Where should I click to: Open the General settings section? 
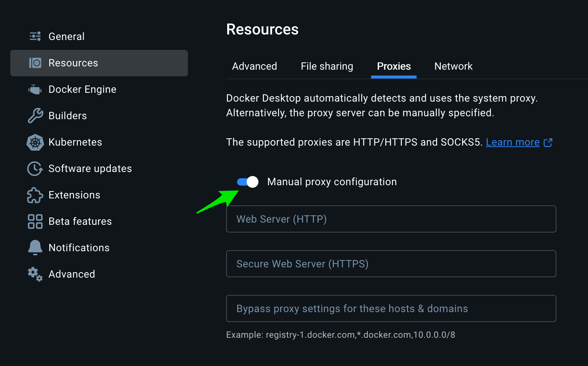99,36
